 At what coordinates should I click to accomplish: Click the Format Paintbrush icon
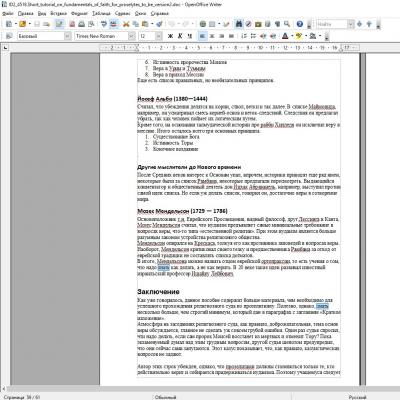click(x=159, y=24)
